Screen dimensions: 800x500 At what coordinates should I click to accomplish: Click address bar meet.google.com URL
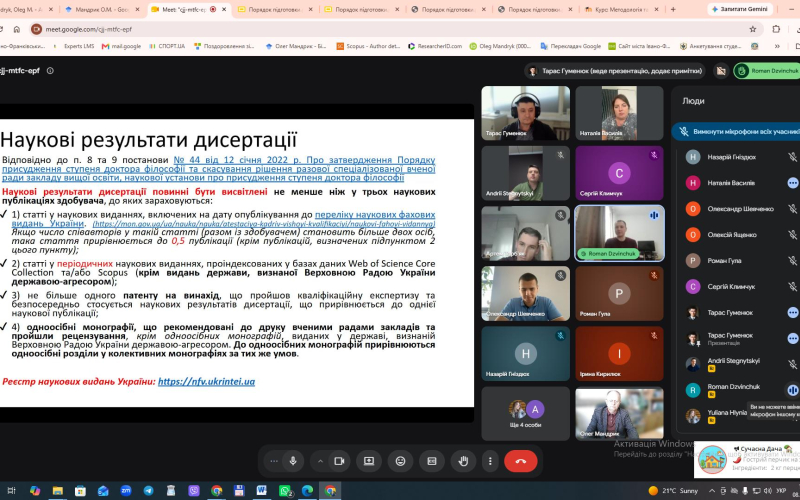pos(88,29)
